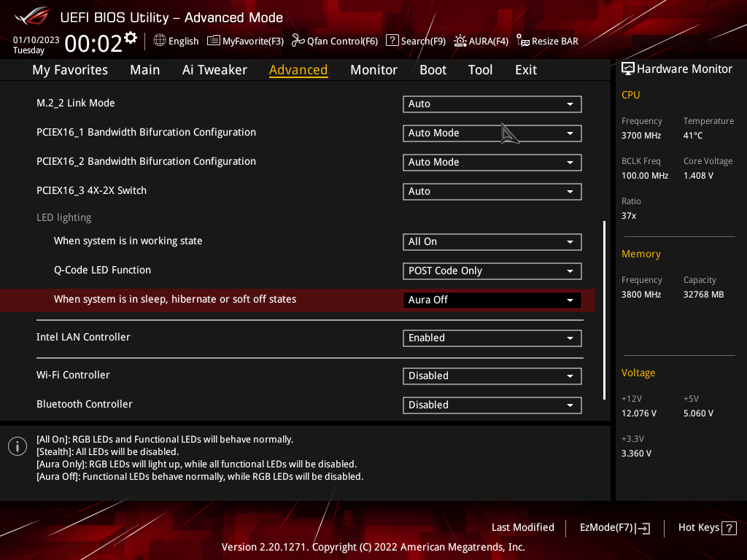The image size is (747, 560).
Task: Click the working state label text
Action: 128,241
